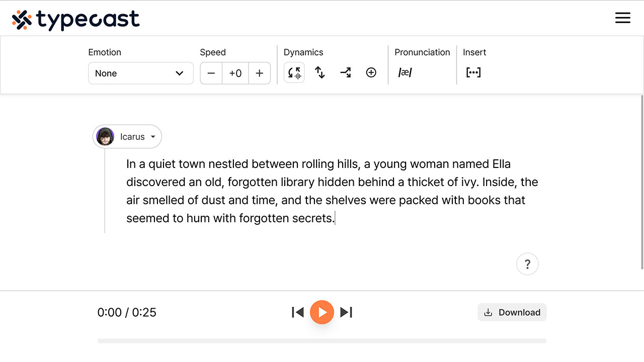
Task: Click the typecast logo icon
Action: click(x=20, y=18)
